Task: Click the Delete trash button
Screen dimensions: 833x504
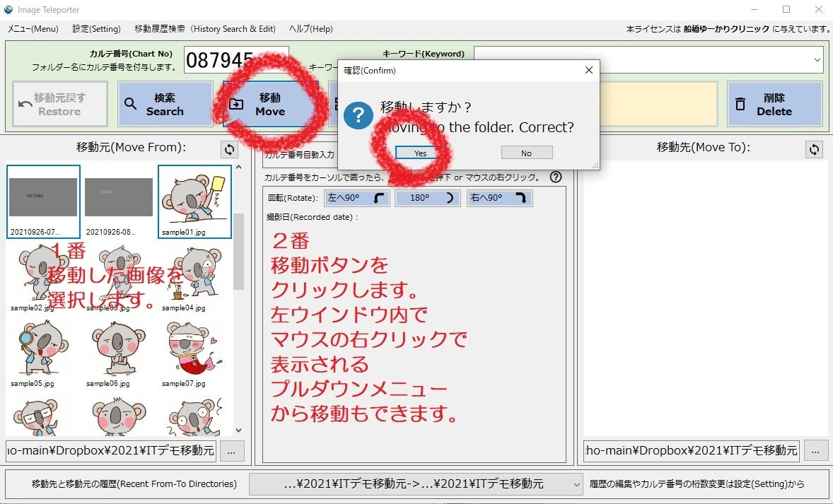Action: click(774, 105)
